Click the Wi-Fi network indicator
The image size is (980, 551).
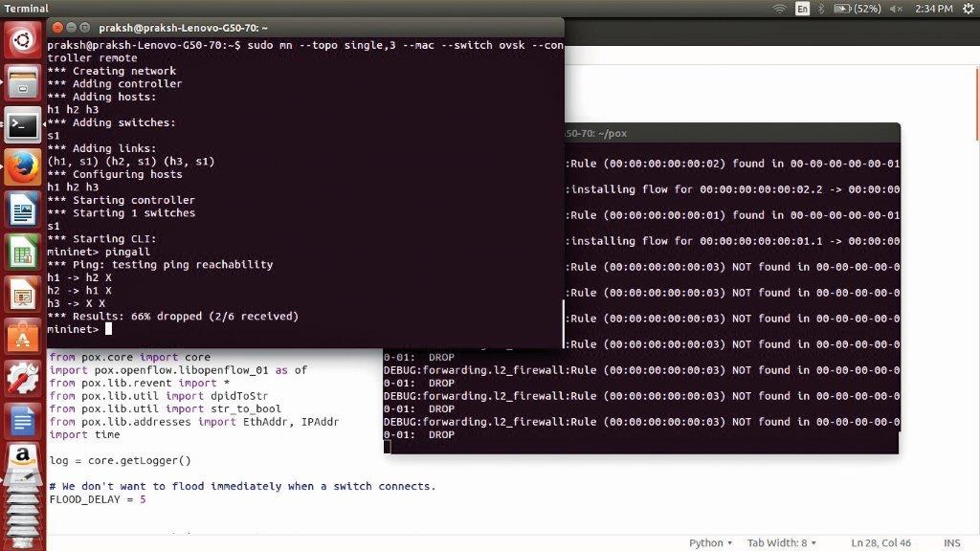tap(779, 8)
